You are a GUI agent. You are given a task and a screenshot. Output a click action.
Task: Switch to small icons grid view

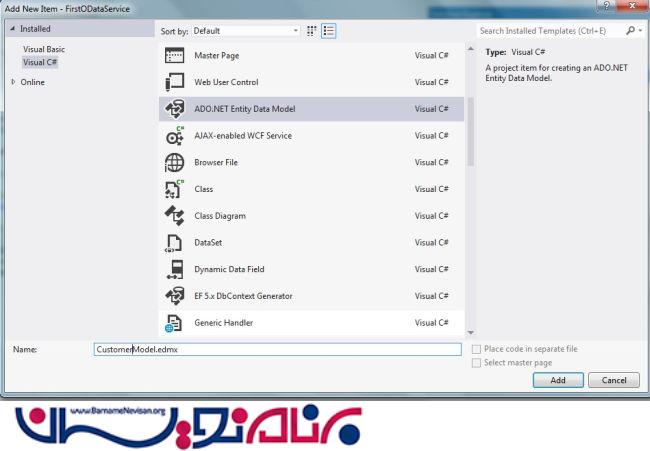tap(311, 31)
